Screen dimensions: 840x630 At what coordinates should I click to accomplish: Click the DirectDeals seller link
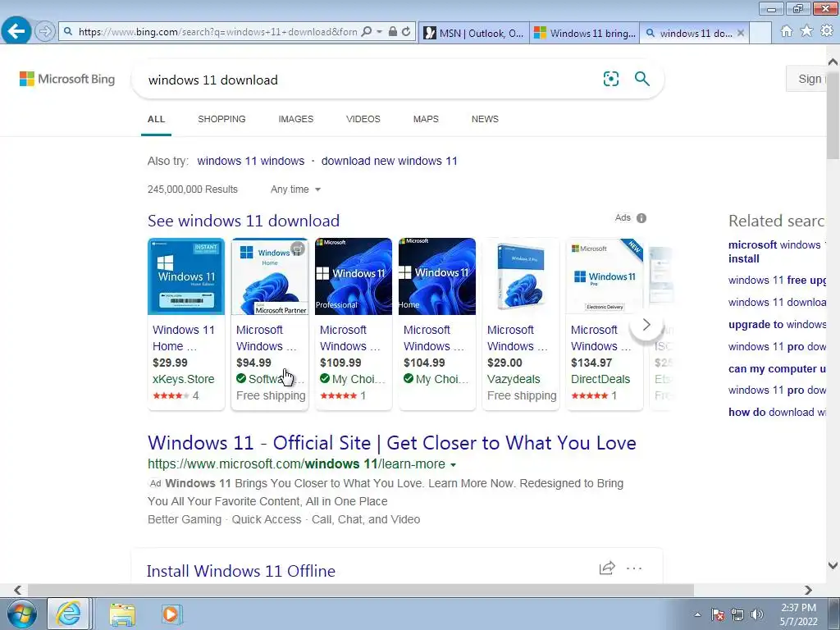pyautogui.click(x=600, y=379)
